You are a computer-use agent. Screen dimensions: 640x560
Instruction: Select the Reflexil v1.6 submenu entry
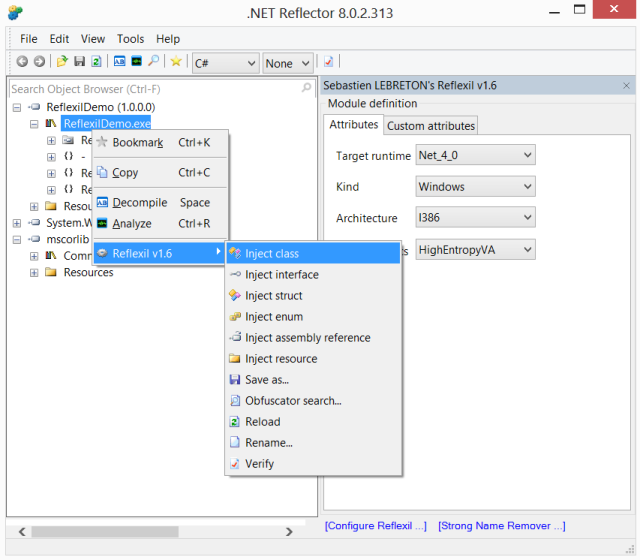coord(160,253)
